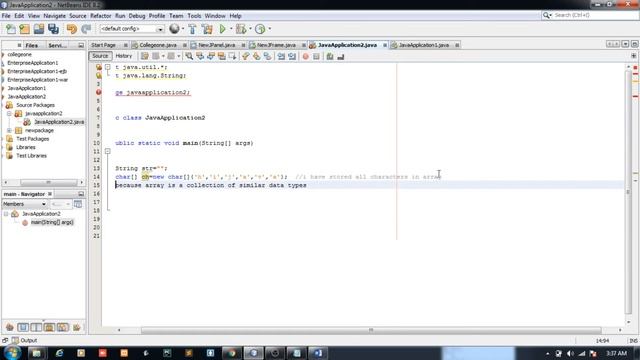Select main(String[] args) in Navigator
The width and height of the screenshot is (640, 360).
[x=52, y=222]
